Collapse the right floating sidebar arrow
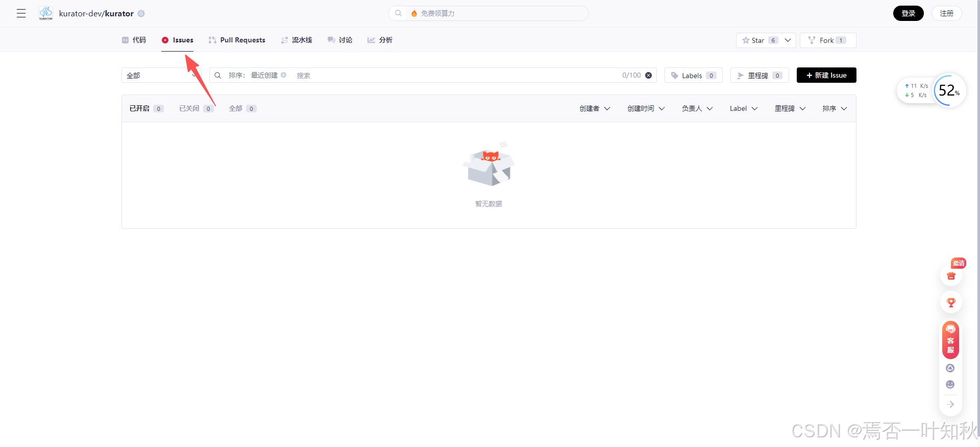This screenshot has width=980, height=447. (x=950, y=404)
